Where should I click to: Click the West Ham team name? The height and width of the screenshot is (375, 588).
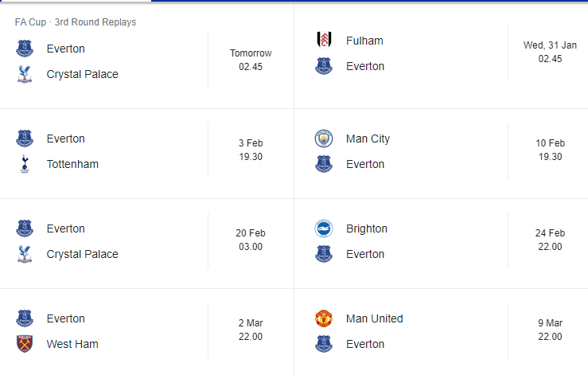click(72, 344)
